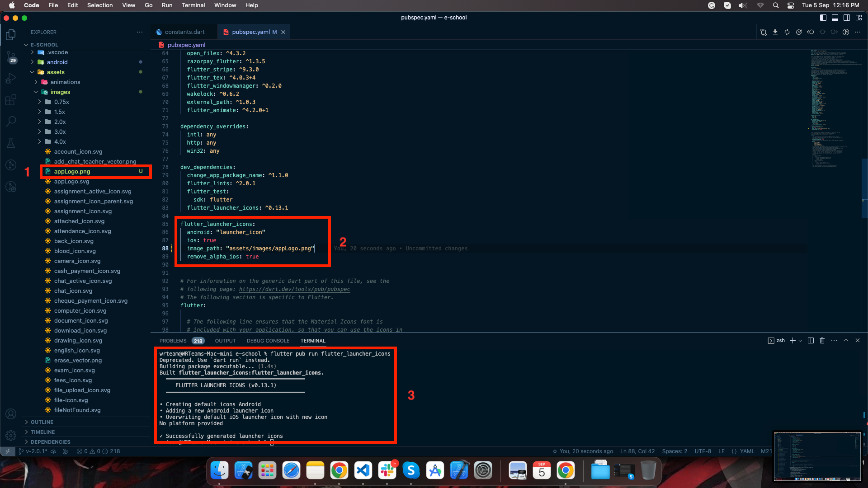The height and width of the screenshot is (488, 868).
Task: Collapse the images folder
Action: tap(60, 92)
